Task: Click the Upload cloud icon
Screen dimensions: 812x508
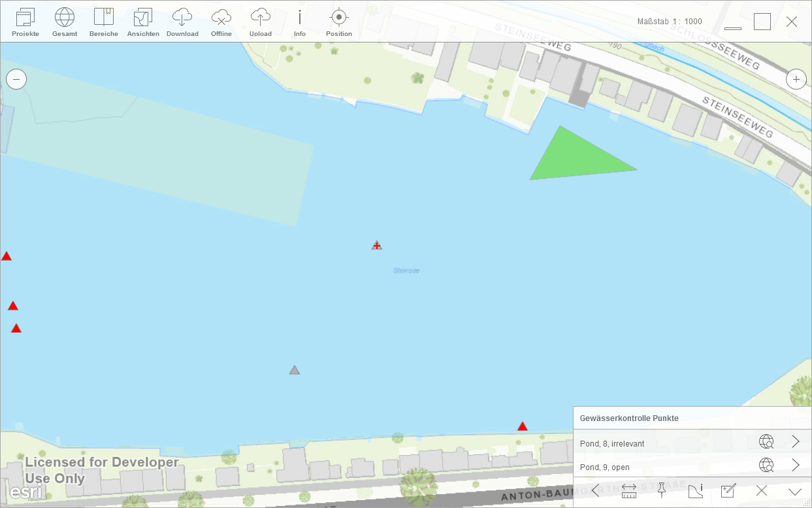Action: pyautogui.click(x=261, y=22)
